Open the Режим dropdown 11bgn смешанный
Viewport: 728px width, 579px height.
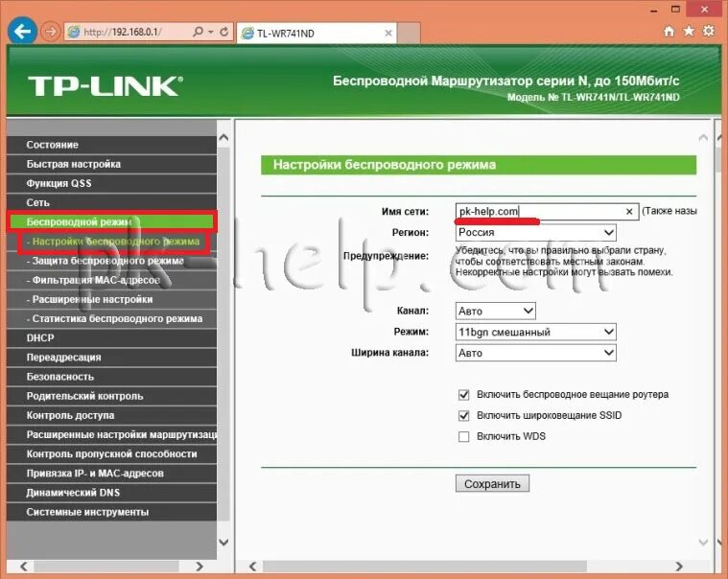pyautogui.click(x=536, y=332)
